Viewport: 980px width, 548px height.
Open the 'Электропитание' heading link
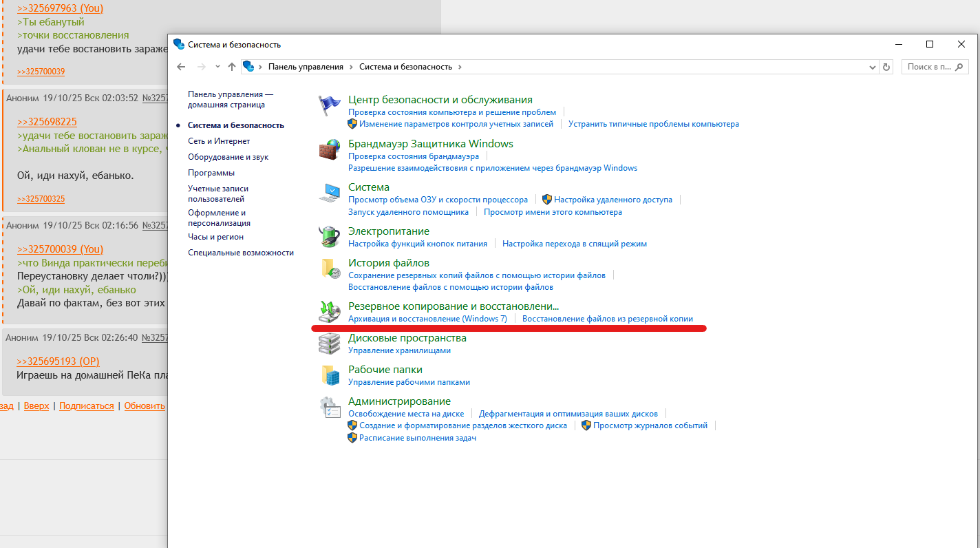pyautogui.click(x=389, y=231)
